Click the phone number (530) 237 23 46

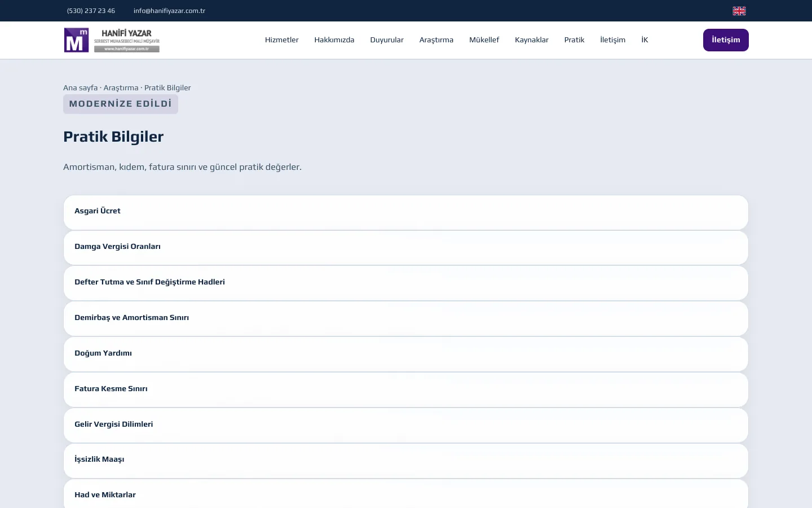[91, 11]
